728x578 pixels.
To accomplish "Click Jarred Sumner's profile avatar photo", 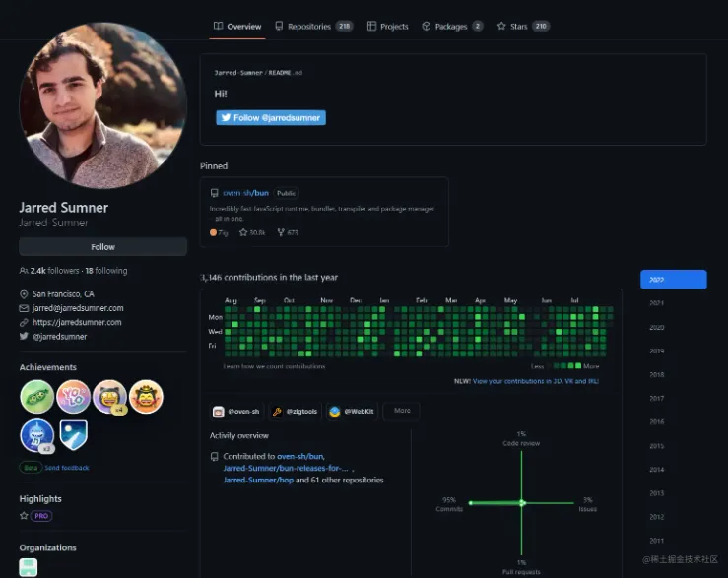I will (103, 105).
